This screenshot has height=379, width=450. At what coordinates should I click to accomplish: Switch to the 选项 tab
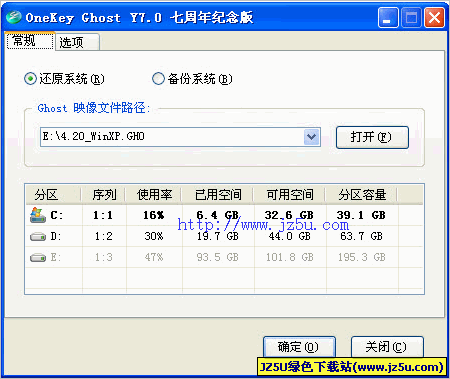77,42
